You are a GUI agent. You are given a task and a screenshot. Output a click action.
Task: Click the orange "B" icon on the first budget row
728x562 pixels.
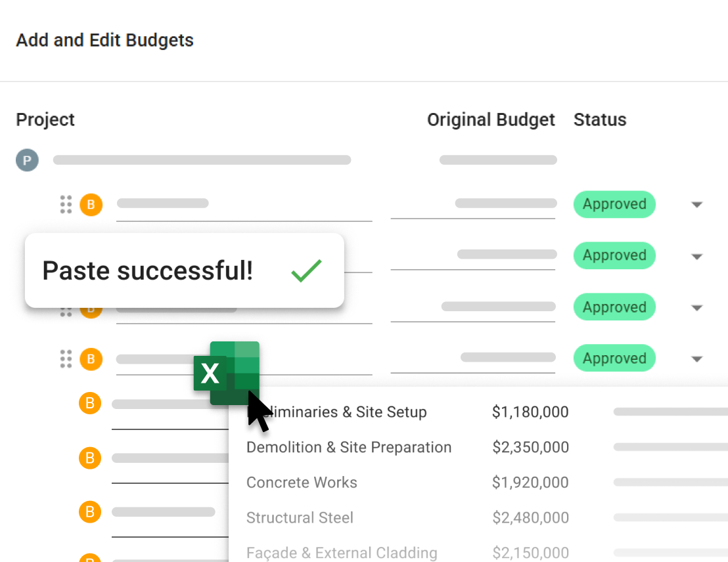[91, 204]
